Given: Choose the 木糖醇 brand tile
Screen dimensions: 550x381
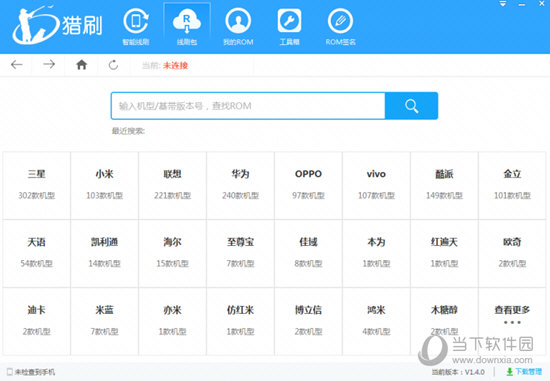Looking at the screenshot, I should (444, 321).
